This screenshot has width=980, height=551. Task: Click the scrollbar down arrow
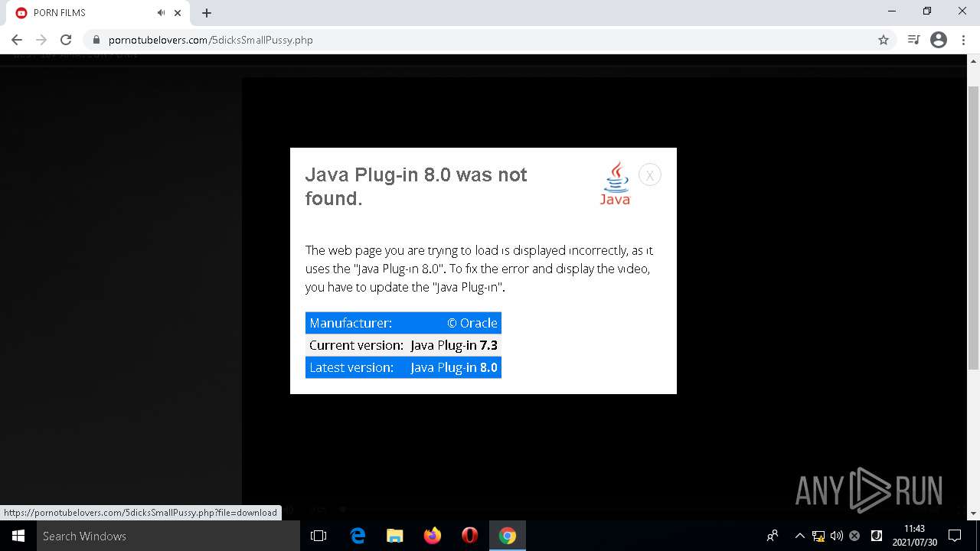pyautogui.click(x=974, y=514)
